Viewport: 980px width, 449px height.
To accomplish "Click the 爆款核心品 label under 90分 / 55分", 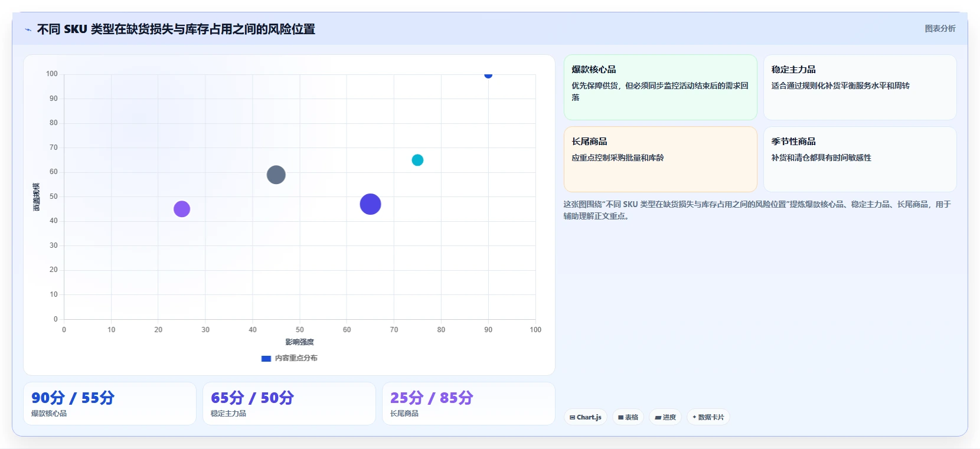I will tap(49, 414).
